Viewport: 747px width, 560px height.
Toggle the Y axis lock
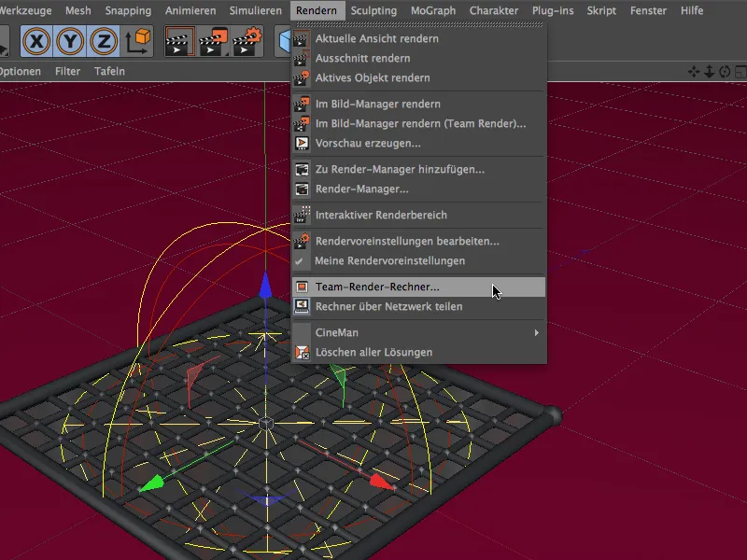coord(69,41)
